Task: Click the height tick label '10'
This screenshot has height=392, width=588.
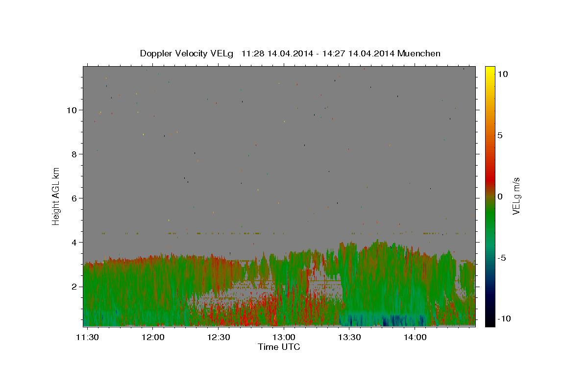Action: click(x=71, y=110)
